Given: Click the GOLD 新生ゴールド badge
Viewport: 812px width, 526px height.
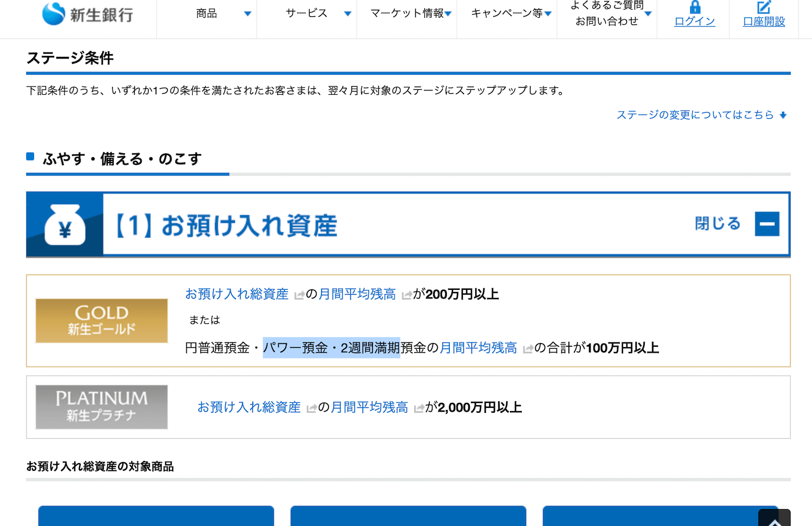Looking at the screenshot, I should tap(102, 321).
